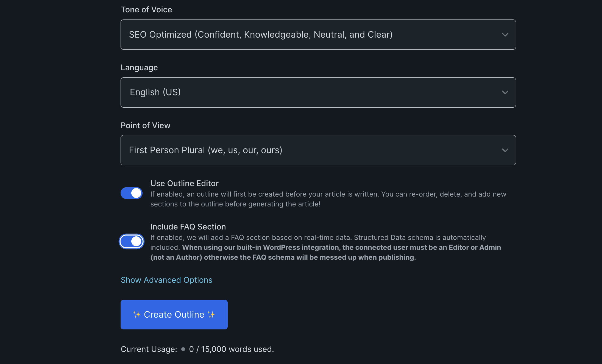Open the SEO Optimized tone dropdown
The image size is (602, 364).
[318, 35]
